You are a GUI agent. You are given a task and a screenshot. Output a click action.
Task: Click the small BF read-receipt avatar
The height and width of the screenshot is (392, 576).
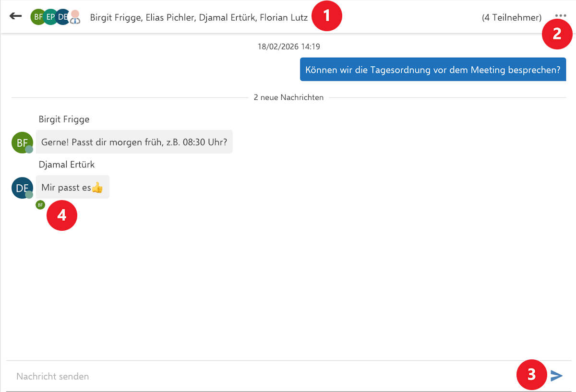click(40, 205)
